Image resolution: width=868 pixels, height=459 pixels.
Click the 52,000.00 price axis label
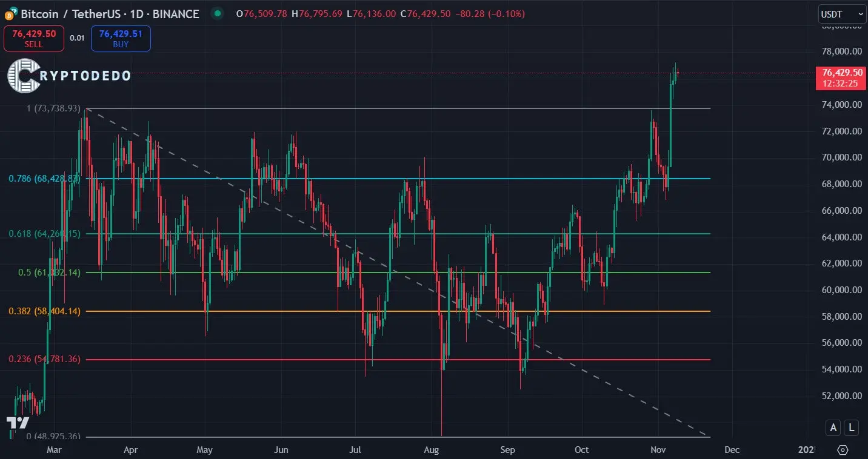click(841, 395)
